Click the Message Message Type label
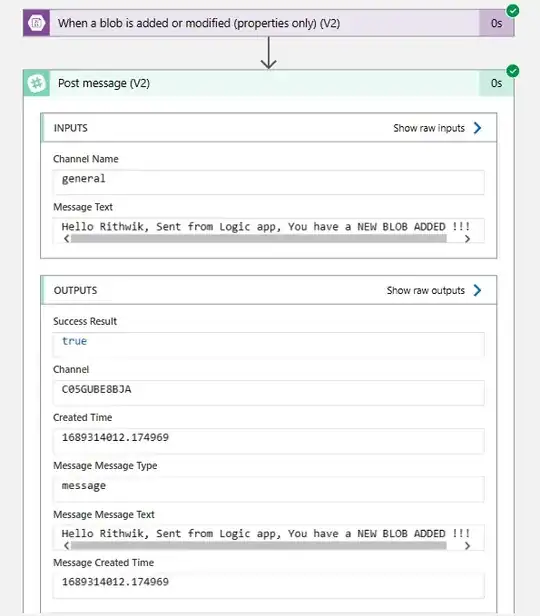This screenshot has height=616, width=540. click(x=105, y=466)
